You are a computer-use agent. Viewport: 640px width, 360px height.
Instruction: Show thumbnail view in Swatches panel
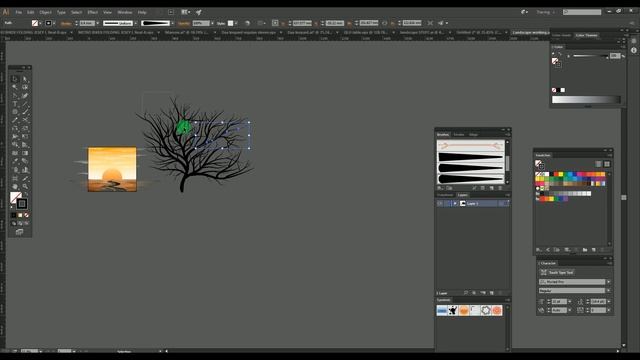click(x=607, y=164)
